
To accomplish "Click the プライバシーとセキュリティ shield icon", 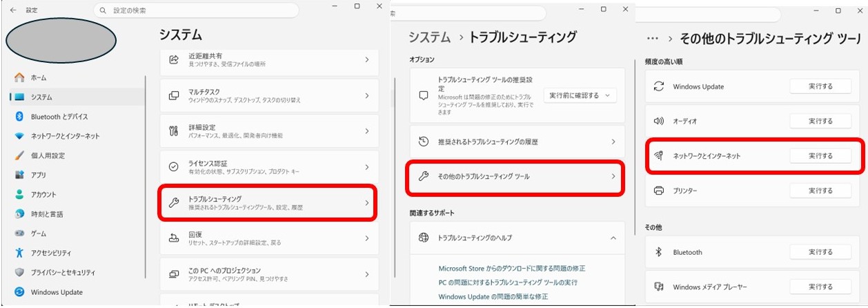I will [19, 272].
